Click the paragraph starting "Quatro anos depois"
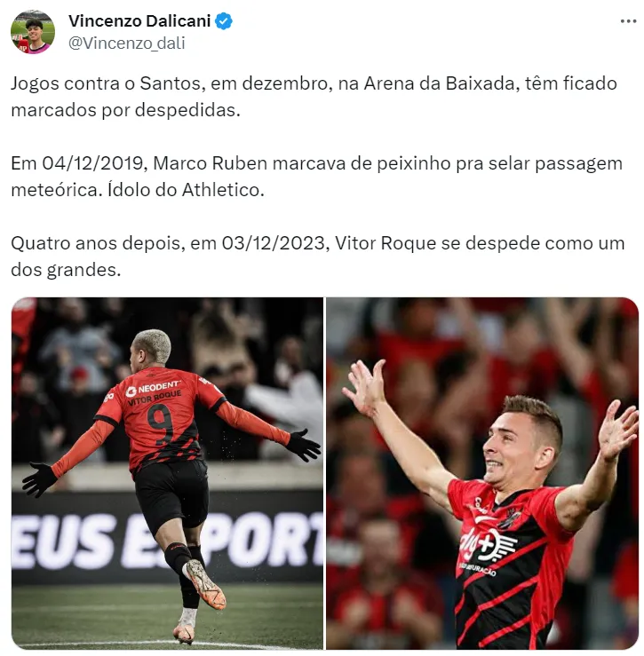The width and height of the screenshot is (644, 656). tap(318, 257)
